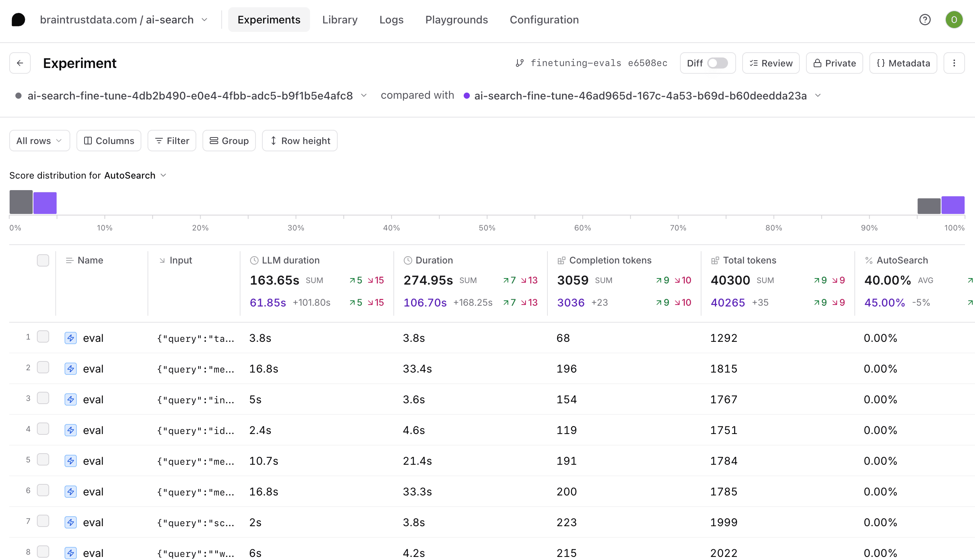Click the LLM duration column header

(x=290, y=260)
